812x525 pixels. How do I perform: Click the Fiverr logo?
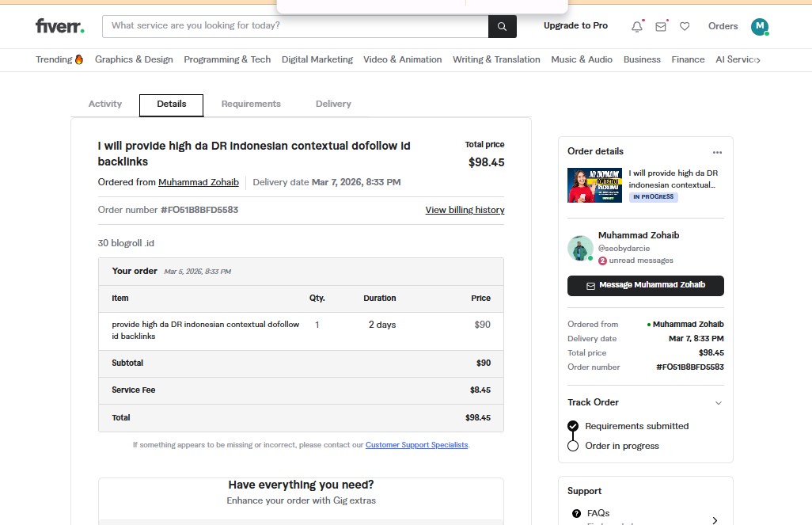59,26
